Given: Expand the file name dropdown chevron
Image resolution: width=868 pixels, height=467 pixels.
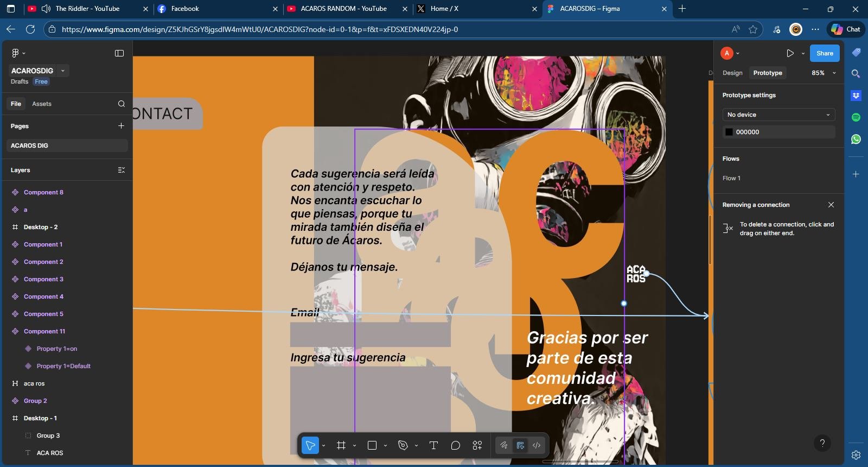Looking at the screenshot, I should click(63, 71).
